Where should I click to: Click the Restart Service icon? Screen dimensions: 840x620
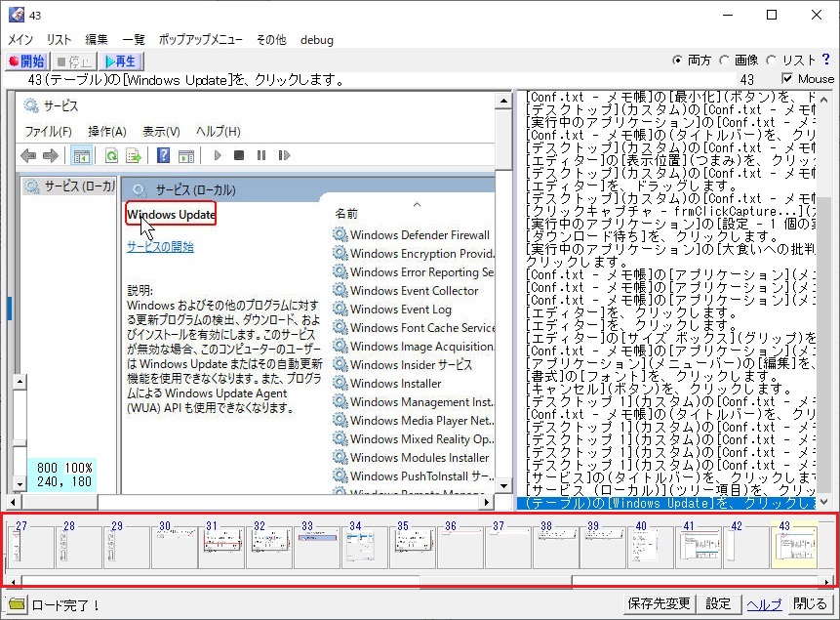pyautogui.click(x=284, y=155)
